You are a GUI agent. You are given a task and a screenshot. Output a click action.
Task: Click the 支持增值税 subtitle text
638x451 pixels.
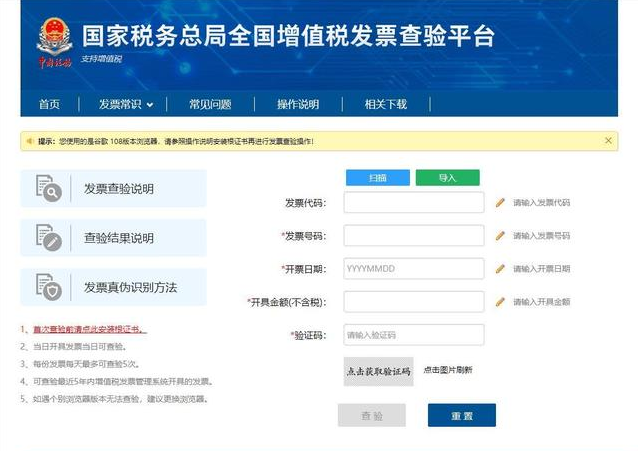101,59
